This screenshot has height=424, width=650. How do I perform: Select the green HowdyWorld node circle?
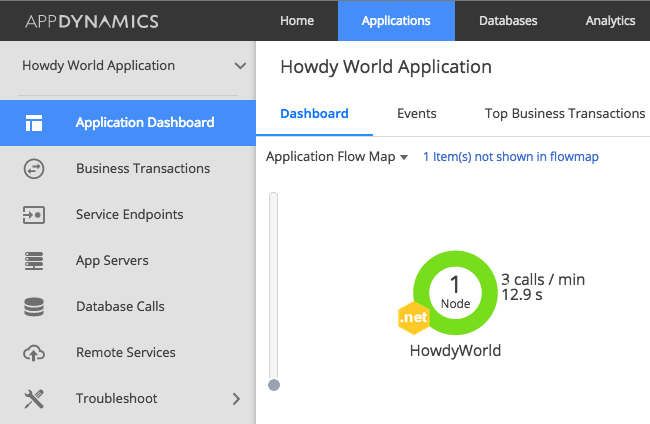pyautogui.click(x=455, y=292)
